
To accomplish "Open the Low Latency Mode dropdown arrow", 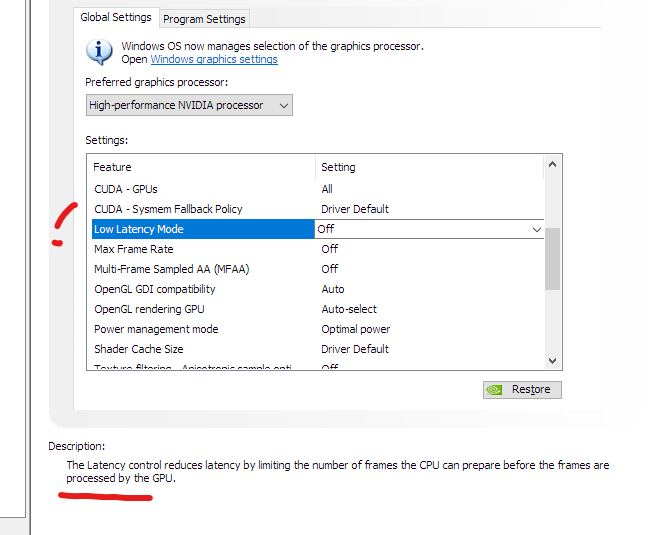I will (537, 229).
